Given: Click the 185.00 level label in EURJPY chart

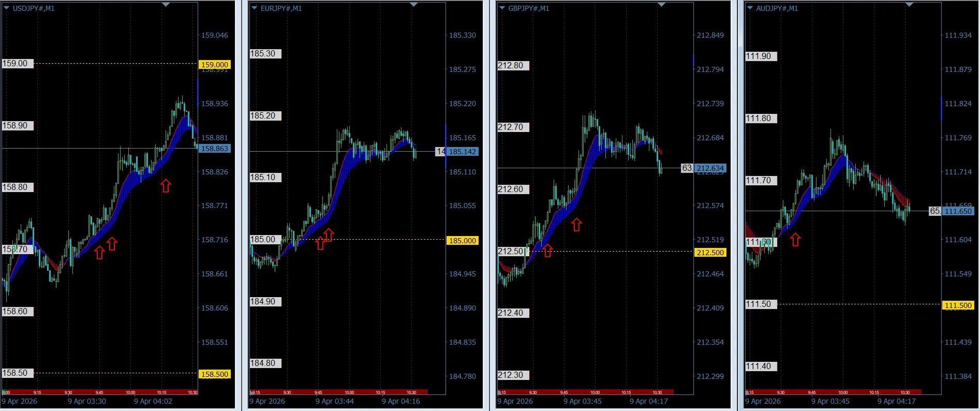Looking at the screenshot, I should (x=265, y=240).
